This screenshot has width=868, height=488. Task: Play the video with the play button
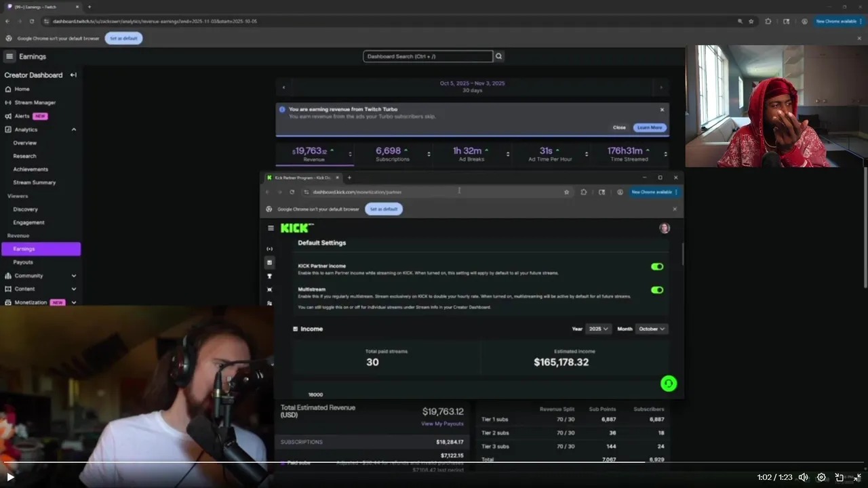[x=10, y=477]
